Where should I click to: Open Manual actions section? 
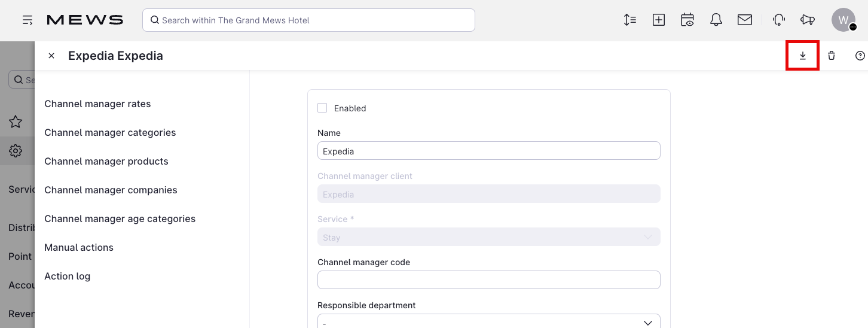(x=79, y=247)
